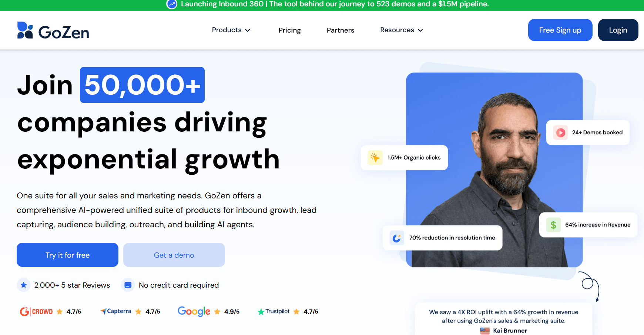
Task: Click the GoZen logo icon
Action: pyautogui.click(x=25, y=30)
